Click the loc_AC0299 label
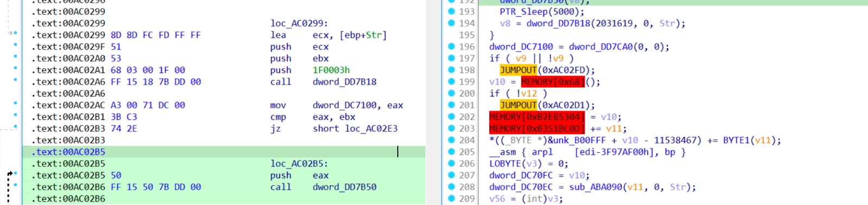 coord(299,23)
